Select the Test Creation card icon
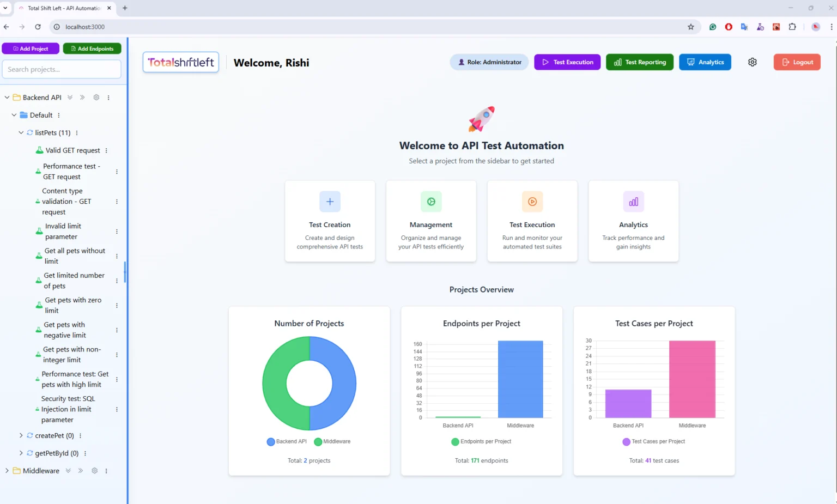 click(x=329, y=202)
